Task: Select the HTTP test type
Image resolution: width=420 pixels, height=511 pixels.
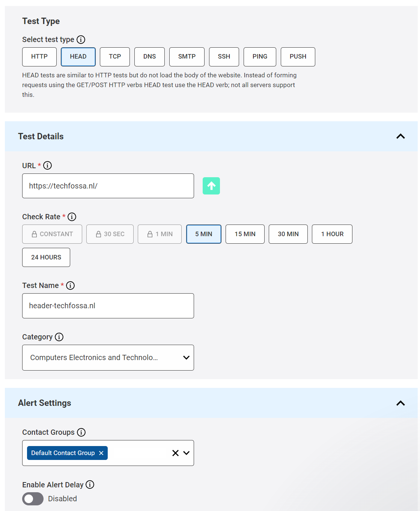Action: [39, 57]
